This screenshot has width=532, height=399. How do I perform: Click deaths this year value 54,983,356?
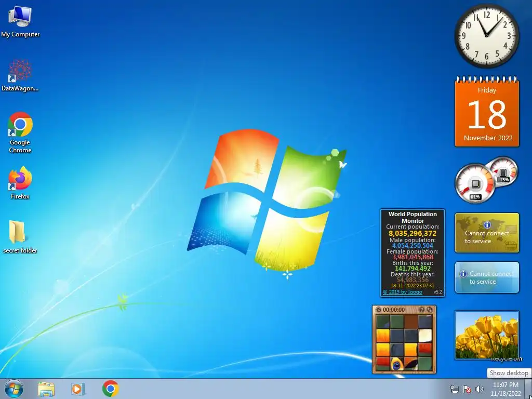[x=413, y=280]
